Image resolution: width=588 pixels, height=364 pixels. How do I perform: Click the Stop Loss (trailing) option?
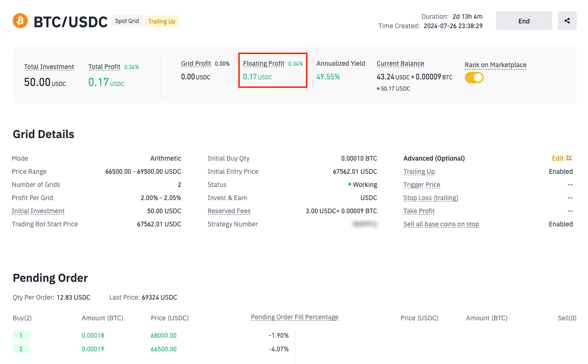431,198
